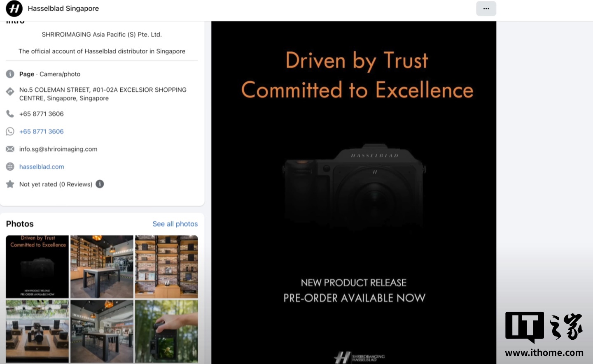Click the Hasselblad Singapore page name

63,9
